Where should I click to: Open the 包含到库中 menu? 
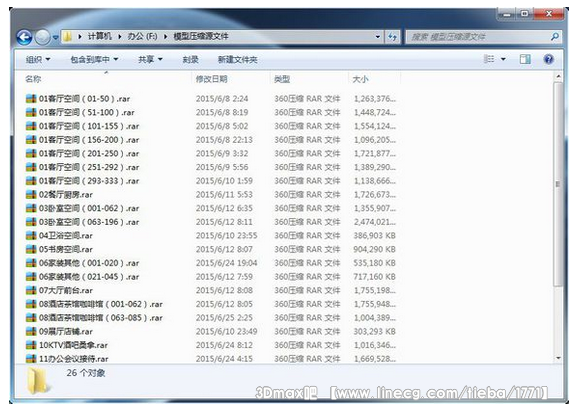tap(94, 60)
